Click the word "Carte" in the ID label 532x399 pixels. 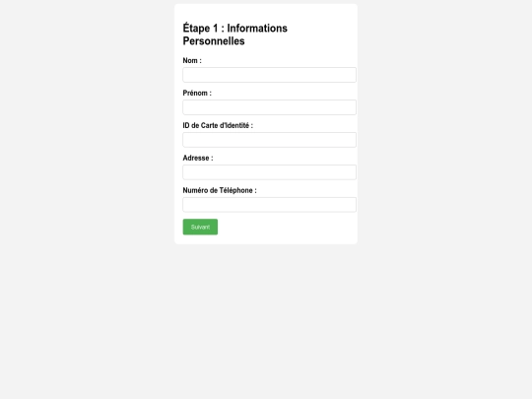click(x=209, y=125)
